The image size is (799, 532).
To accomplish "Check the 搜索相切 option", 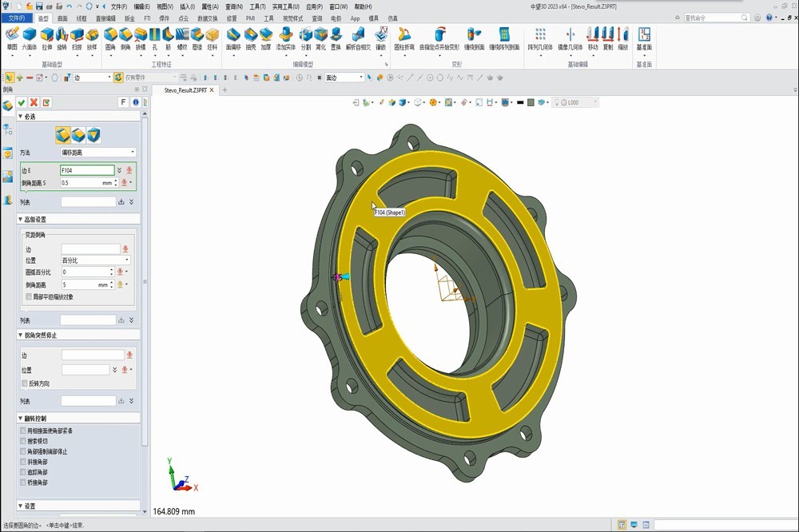I will point(23,441).
